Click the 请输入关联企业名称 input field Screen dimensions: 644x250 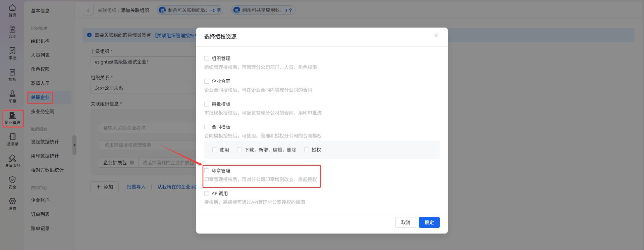[148, 128]
